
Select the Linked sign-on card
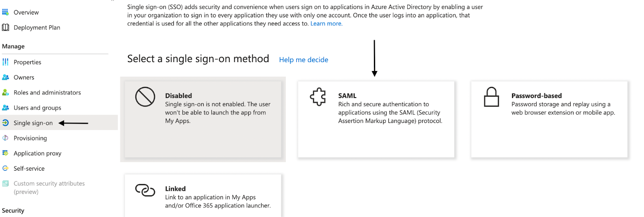[203, 196]
